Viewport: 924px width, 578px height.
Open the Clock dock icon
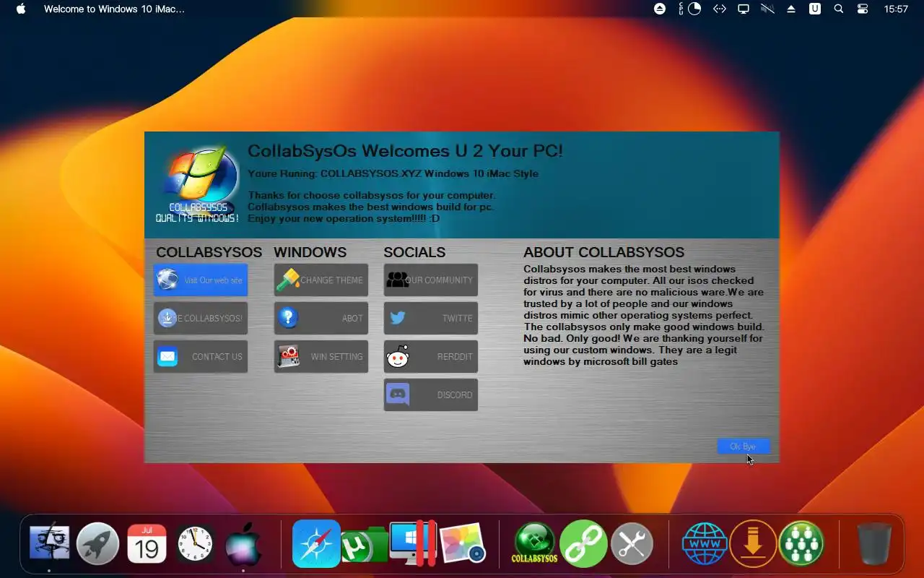[x=196, y=544]
